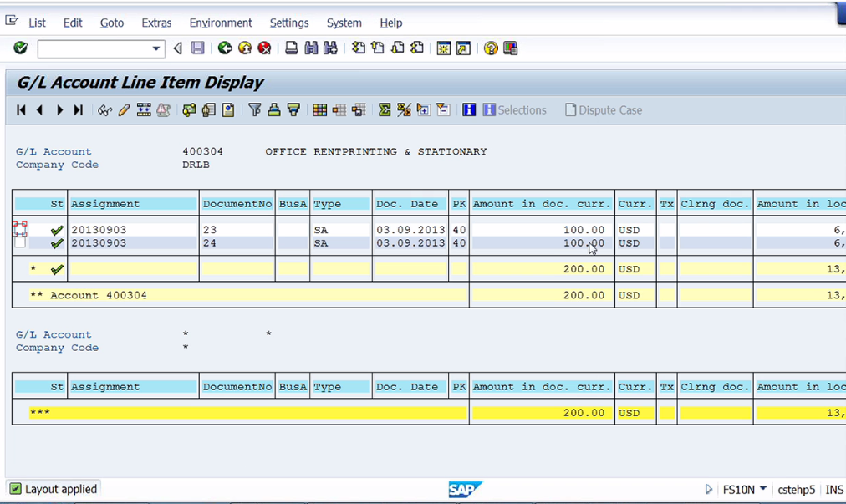Open the Extras menu
This screenshot has width=846, height=504.
click(156, 23)
